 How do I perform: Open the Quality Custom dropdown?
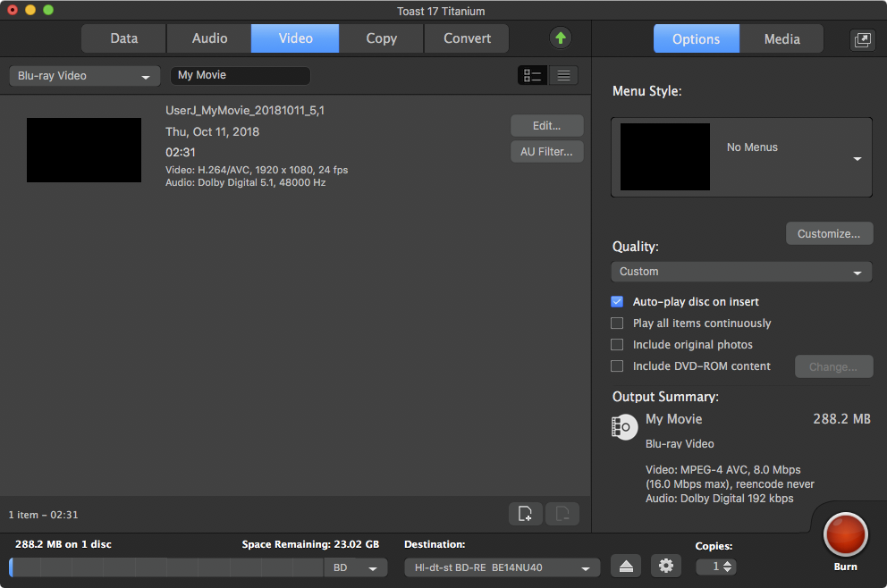click(x=741, y=272)
